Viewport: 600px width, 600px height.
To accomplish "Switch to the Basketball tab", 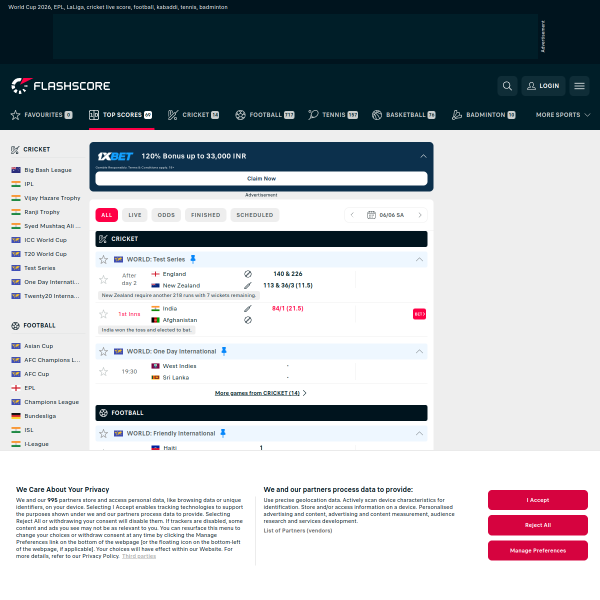I will click(x=404, y=115).
